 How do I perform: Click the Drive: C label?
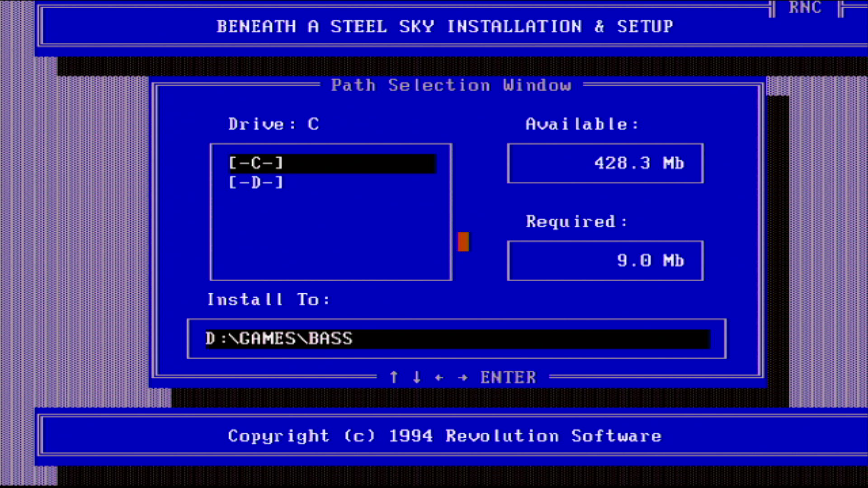tap(274, 124)
